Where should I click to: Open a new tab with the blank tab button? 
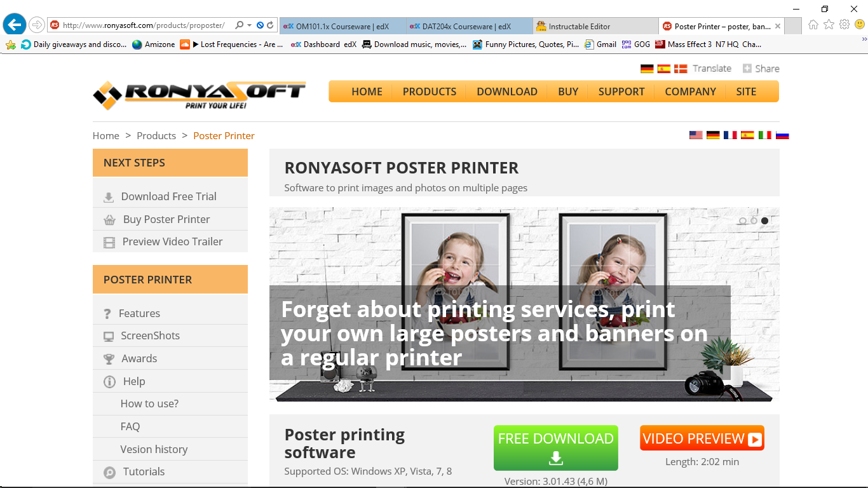click(x=793, y=26)
